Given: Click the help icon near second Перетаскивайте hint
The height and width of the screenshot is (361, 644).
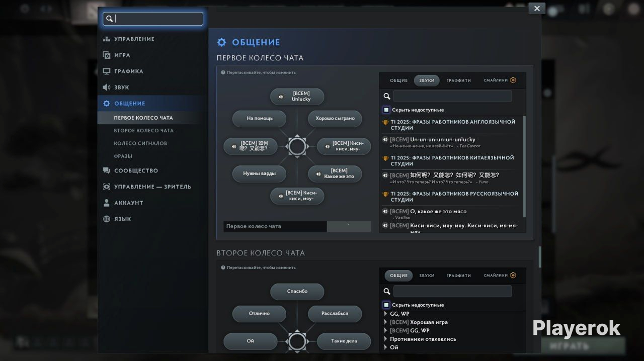Looking at the screenshot, I should [x=223, y=267].
